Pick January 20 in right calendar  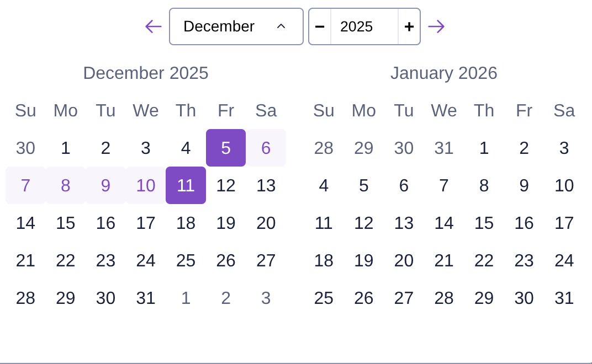404,260
